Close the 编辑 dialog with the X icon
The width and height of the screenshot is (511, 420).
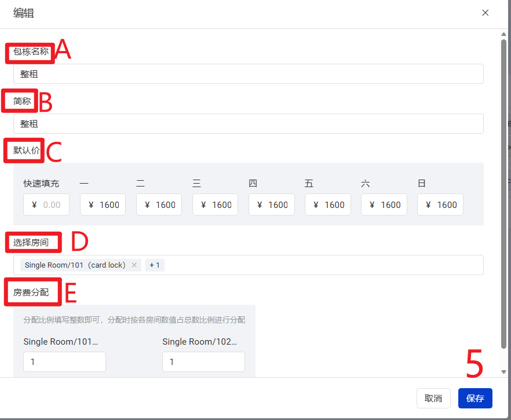[486, 13]
